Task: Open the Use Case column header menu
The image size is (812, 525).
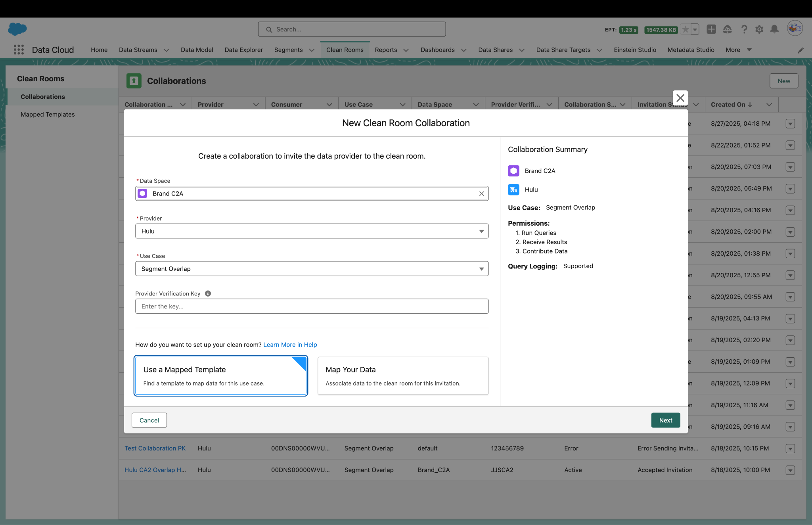Action: point(403,105)
